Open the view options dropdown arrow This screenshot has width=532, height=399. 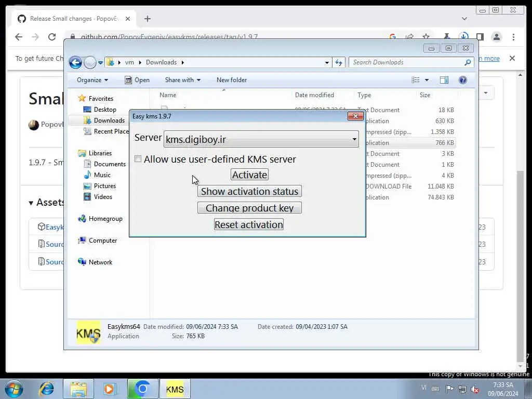click(x=427, y=80)
